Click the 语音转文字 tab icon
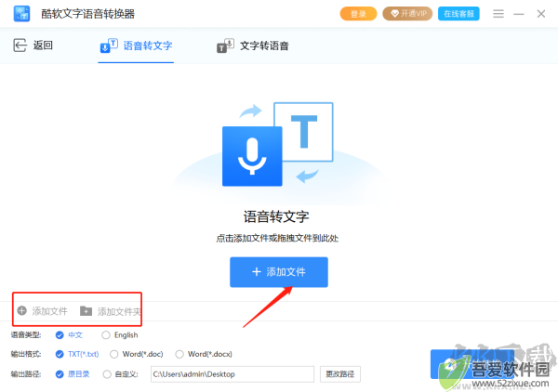Image resolution: width=558 pixels, height=392 pixels. pyautogui.click(x=109, y=46)
